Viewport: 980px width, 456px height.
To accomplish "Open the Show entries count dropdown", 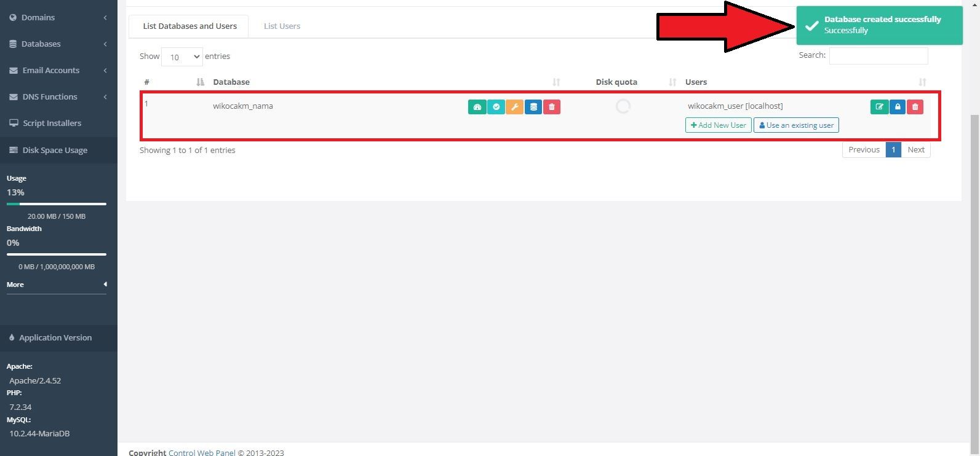I will point(182,57).
